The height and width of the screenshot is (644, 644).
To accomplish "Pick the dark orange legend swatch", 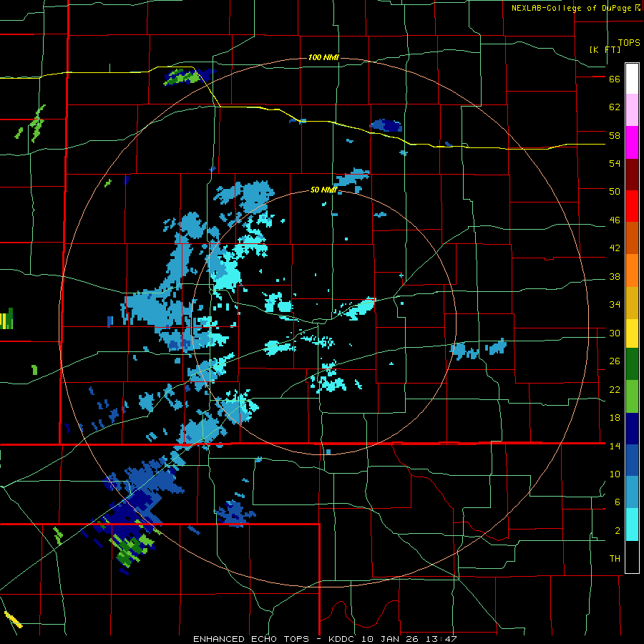I will pos(632,238).
